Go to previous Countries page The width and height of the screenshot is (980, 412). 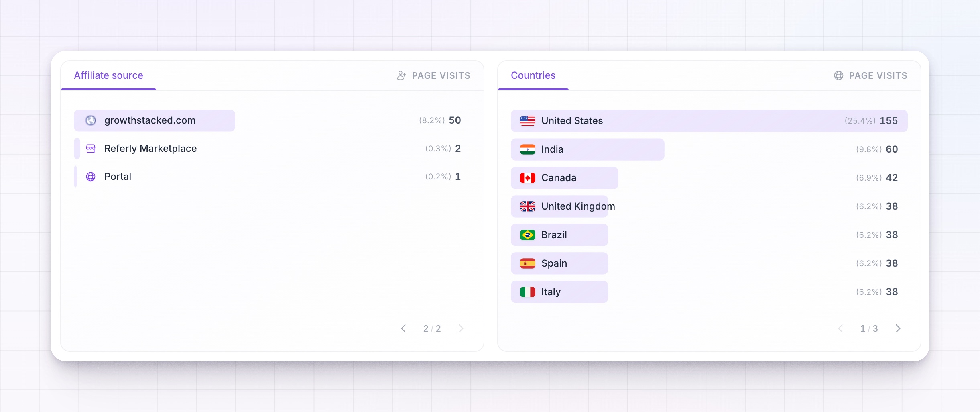840,328
